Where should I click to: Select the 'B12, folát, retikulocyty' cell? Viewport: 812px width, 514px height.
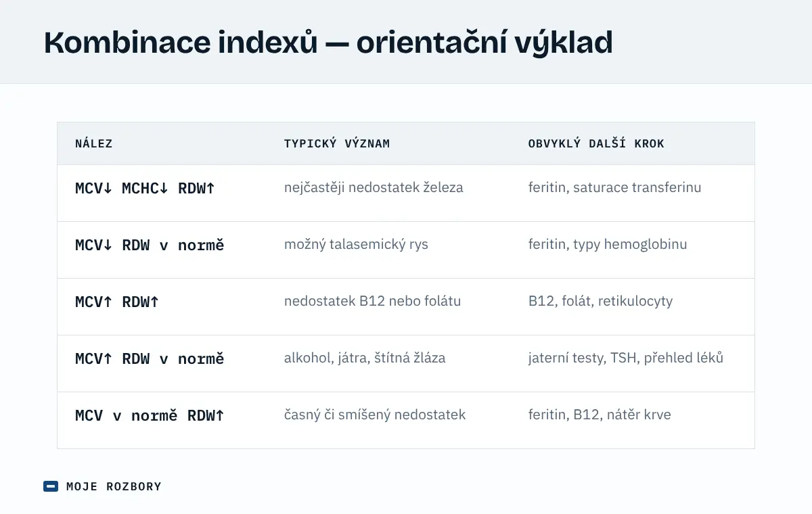tap(633, 307)
